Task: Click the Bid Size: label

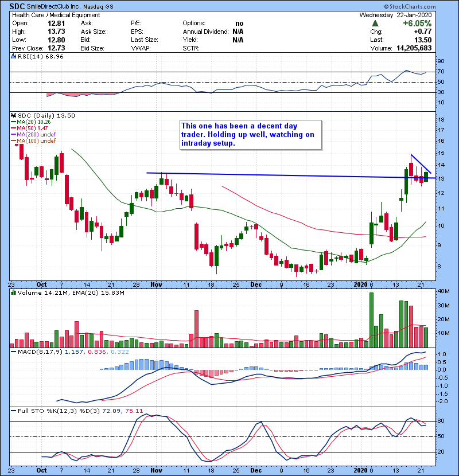Action: [x=92, y=48]
